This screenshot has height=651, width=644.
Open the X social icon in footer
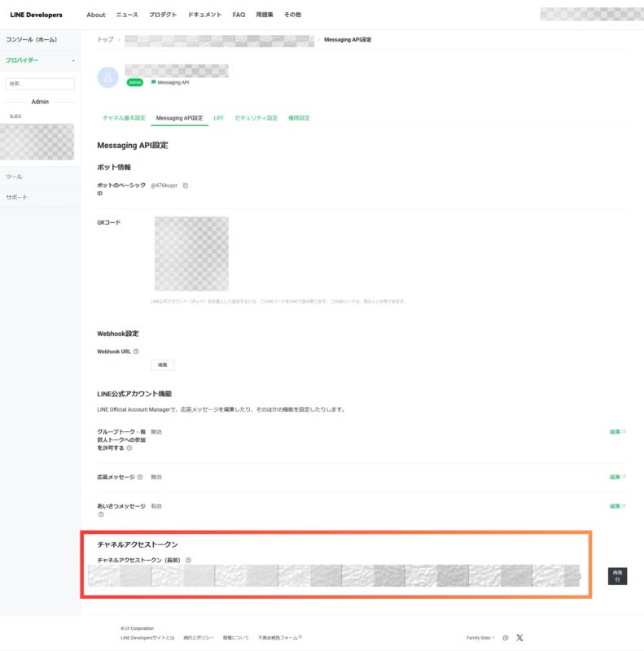(x=519, y=637)
